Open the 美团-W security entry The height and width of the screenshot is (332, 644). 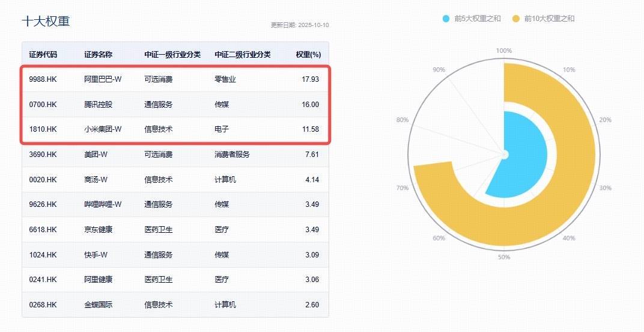tap(96, 155)
